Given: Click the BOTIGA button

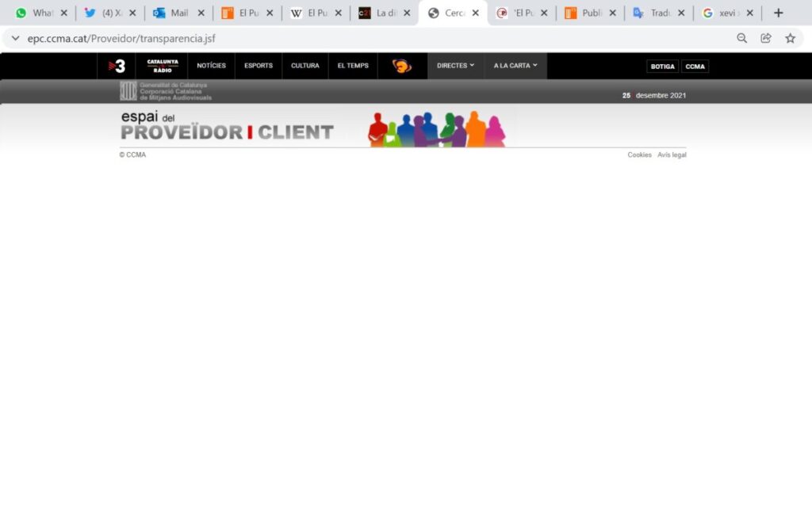Looking at the screenshot, I should click(662, 67).
